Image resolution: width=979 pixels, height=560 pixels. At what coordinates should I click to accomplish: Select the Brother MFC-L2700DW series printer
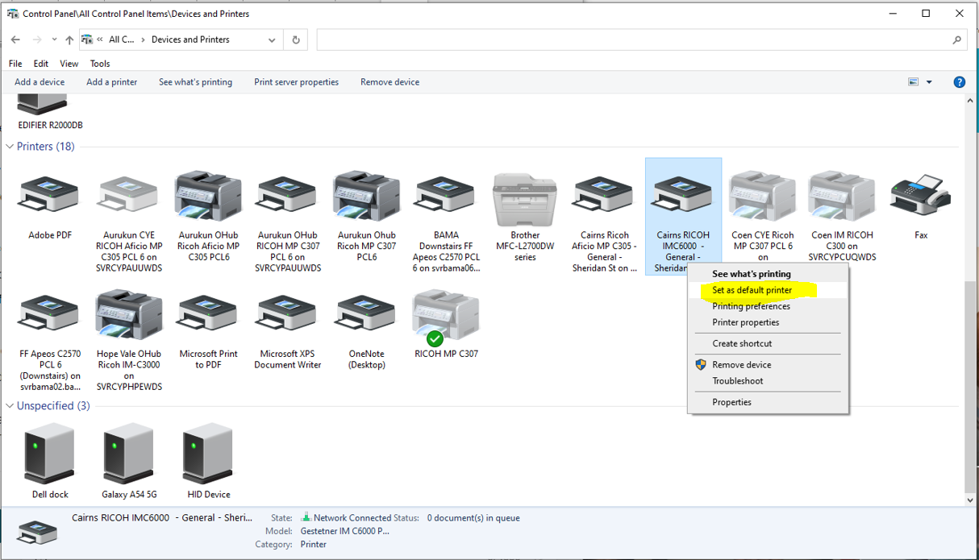click(x=524, y=197)
